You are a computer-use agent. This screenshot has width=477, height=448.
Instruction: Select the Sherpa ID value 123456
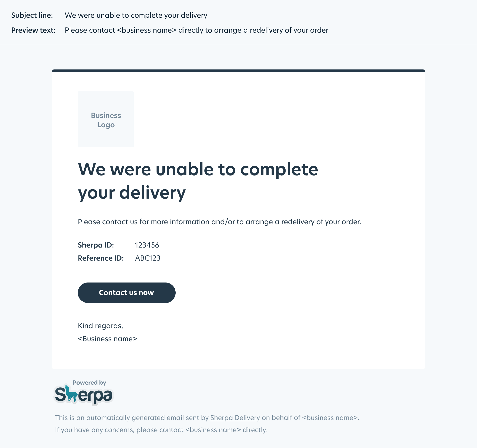pos(147,245)
